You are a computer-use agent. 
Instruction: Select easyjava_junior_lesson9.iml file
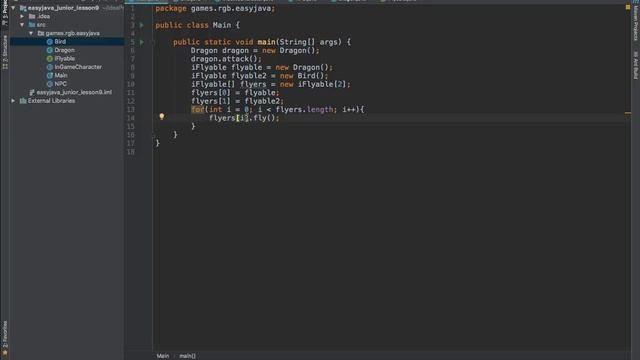pos(74,92)
